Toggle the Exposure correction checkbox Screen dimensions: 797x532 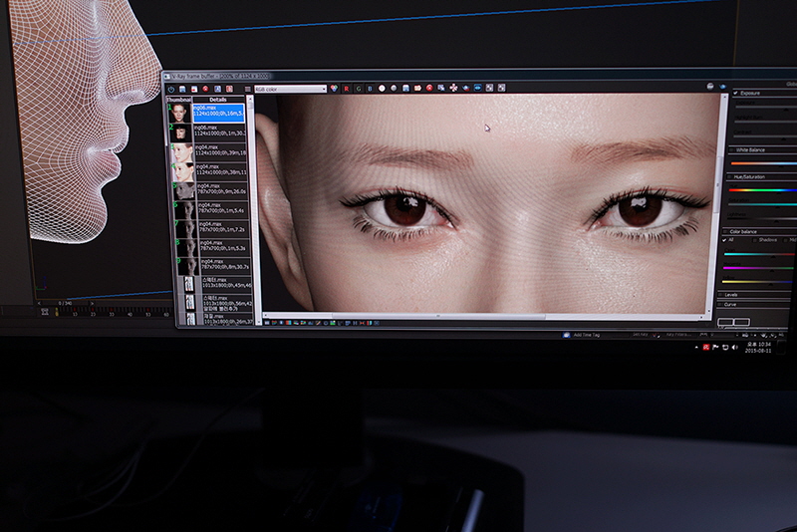[x=735, y=93]
